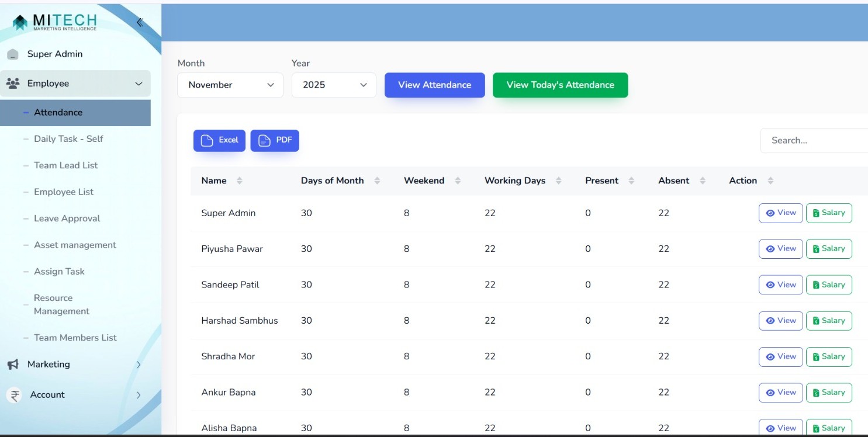The image size is (868, 437).
Task: Open the Leave Approval page
Action: pyautogui.click(x=66, y=218)
